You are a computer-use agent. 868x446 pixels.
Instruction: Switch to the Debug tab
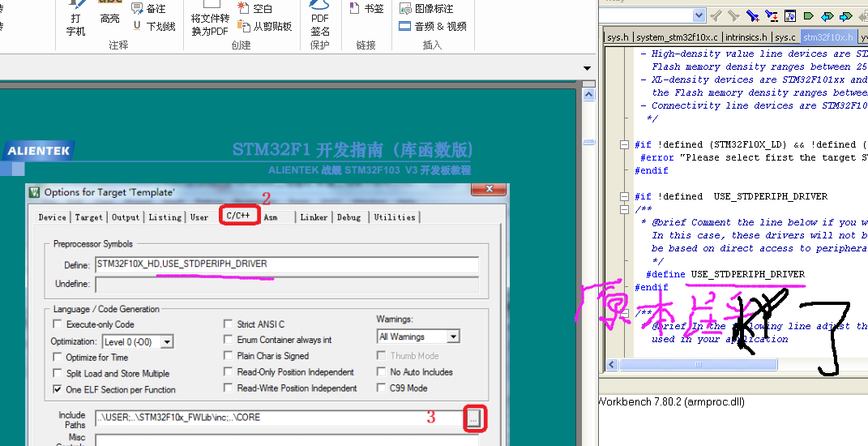tap(348, 217)
